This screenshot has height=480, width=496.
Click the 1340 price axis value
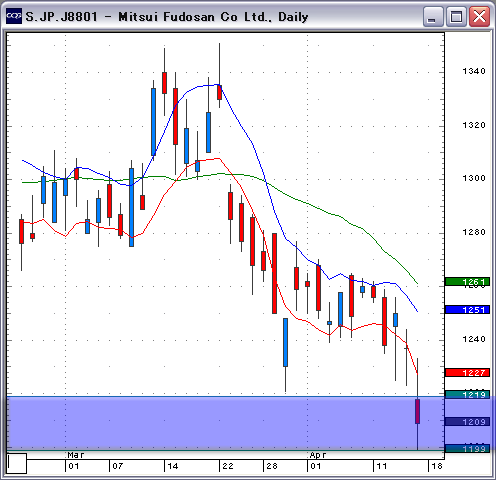coord(474,71)
